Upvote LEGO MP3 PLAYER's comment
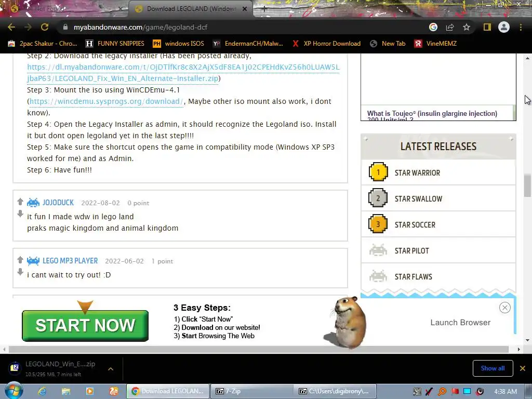 [x=20, y=260]
